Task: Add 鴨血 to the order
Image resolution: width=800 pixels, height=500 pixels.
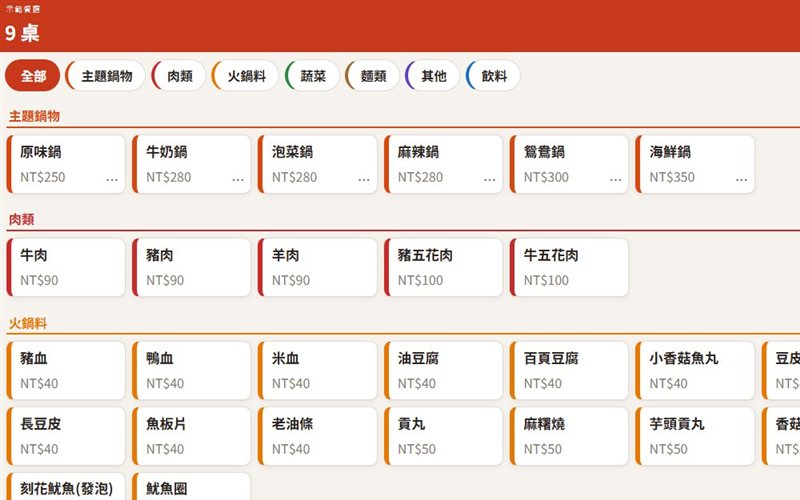Action: tap(191, 370)
